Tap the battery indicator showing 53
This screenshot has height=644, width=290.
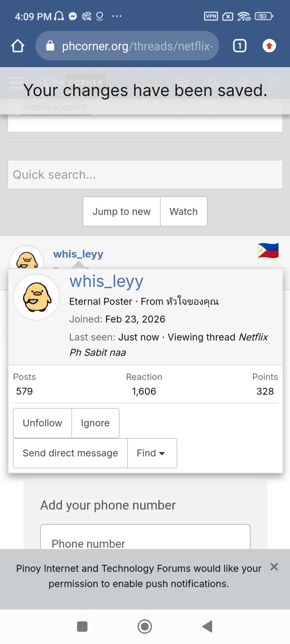click(x=264, y=16)
